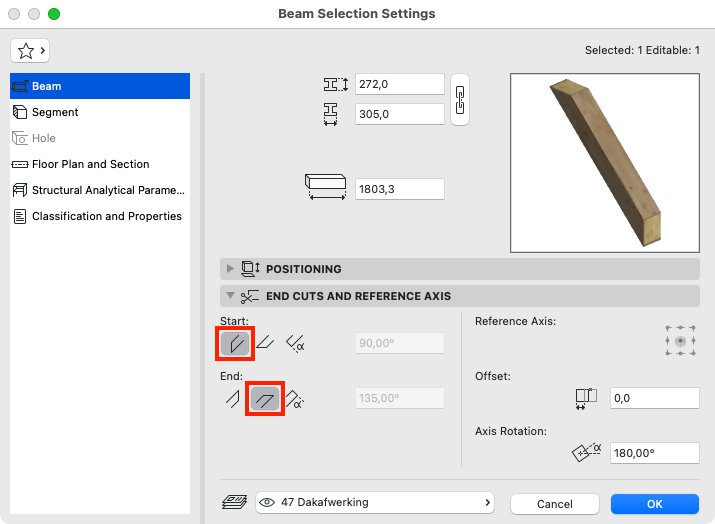Click the layer stack icon
This screenshot has width=715, height=524.
click(x=234, y=502)
